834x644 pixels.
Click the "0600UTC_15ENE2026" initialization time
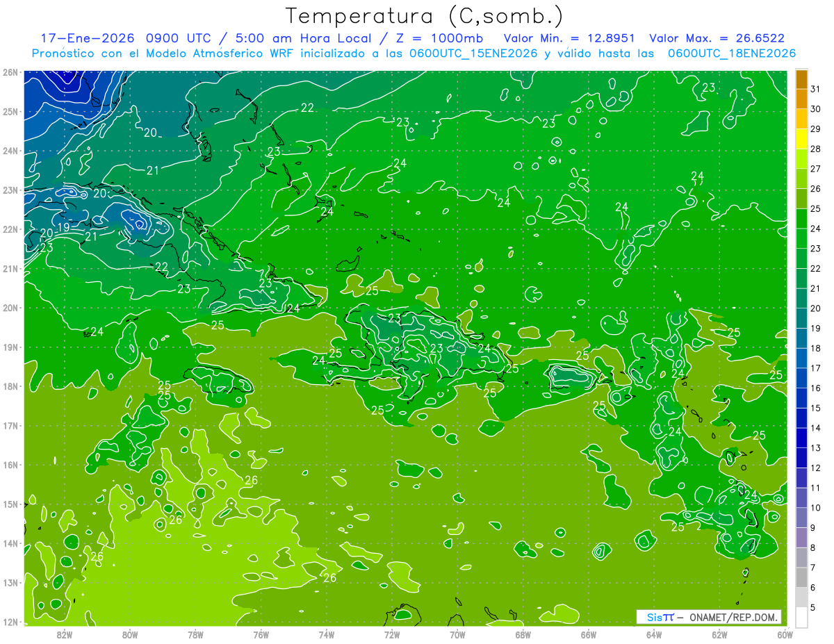(473, 53)
